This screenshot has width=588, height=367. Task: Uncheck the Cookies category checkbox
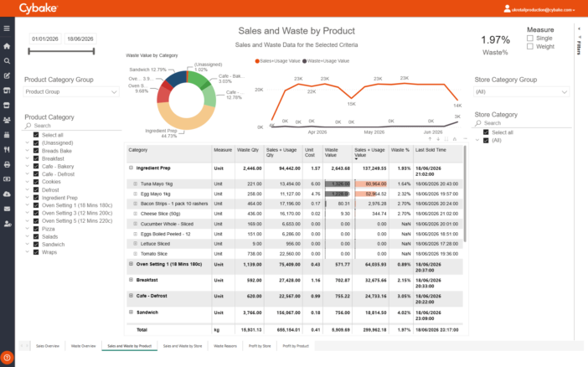[x=36, y=182]
